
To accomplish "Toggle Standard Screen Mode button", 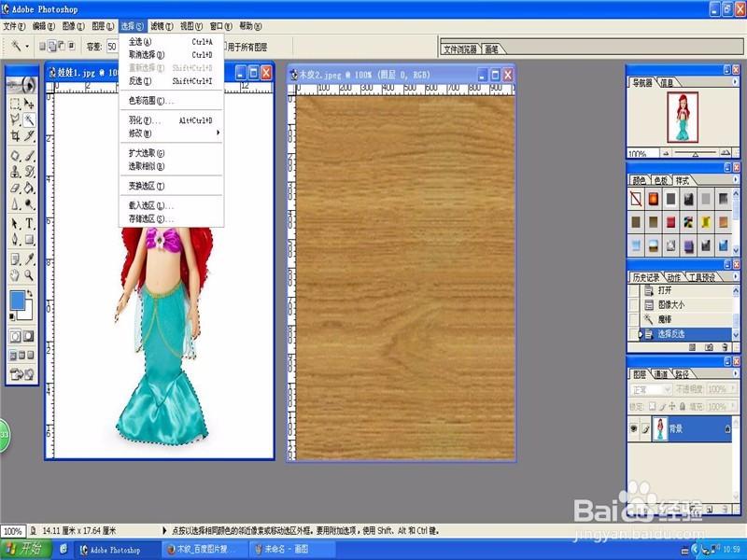I will (x=13, y=356).
